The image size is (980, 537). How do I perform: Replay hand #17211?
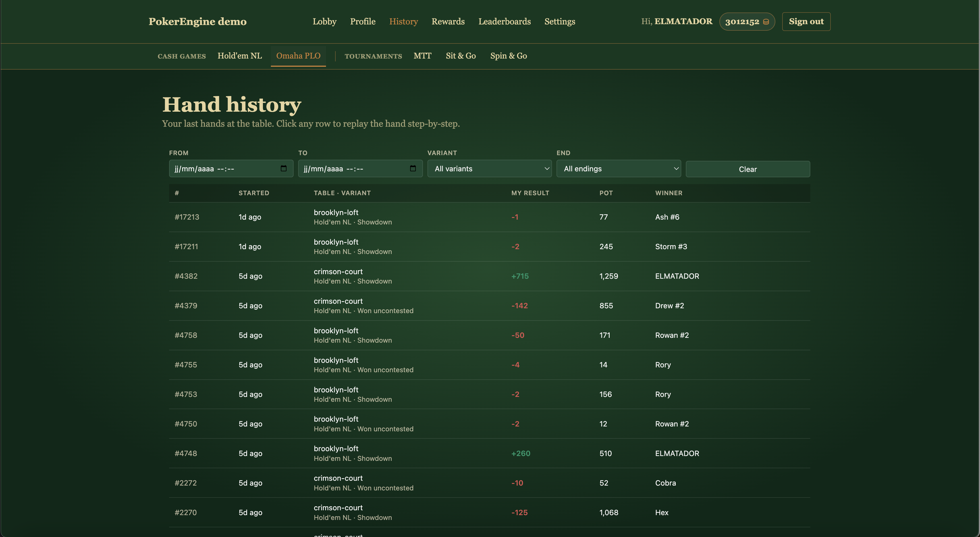pyautogui.click(x=489, y=246)
